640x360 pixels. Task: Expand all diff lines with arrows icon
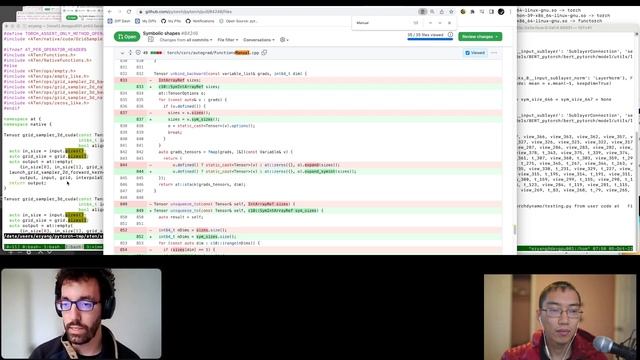click(x=130, y=53)
